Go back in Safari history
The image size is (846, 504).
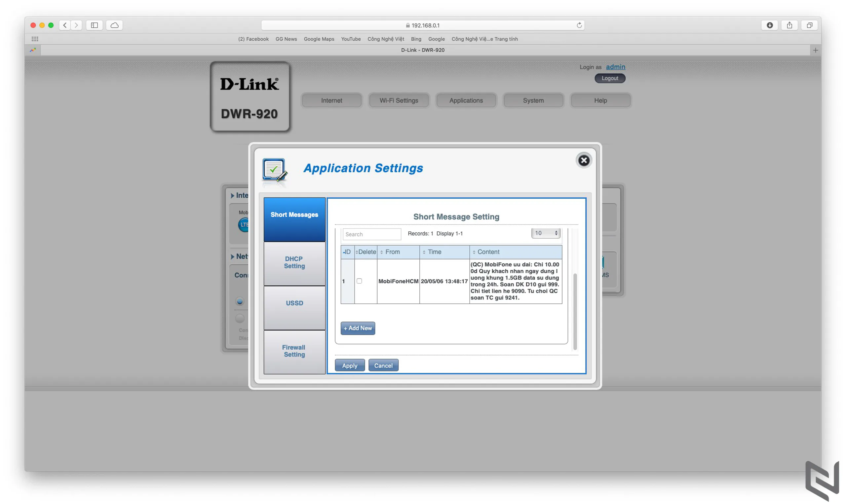click(x=65, y=25)
